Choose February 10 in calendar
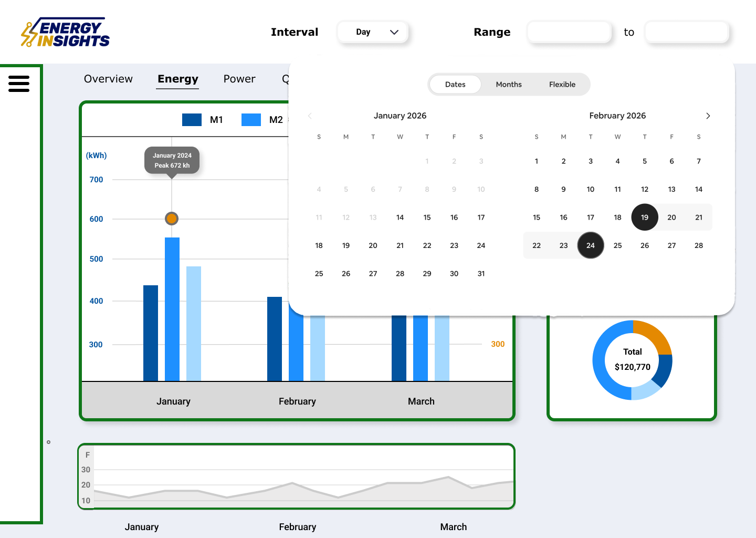Screen dimensions: 756x538 pos(591,189)
